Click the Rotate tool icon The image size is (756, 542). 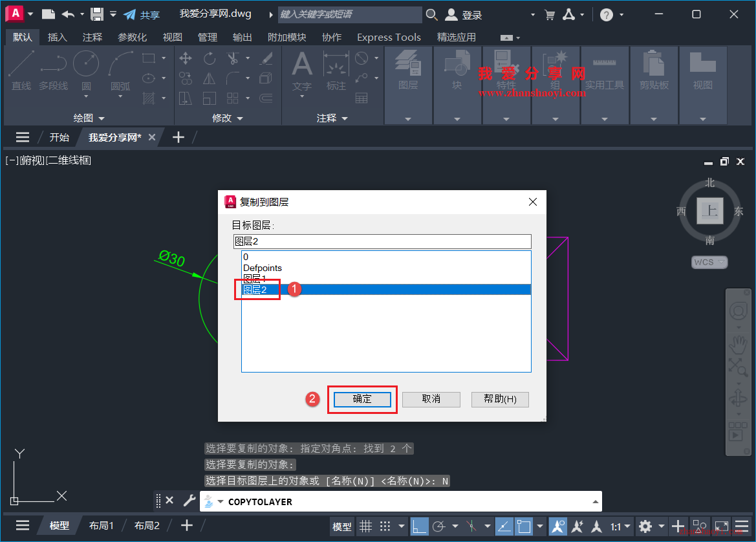tap(210, 59)
